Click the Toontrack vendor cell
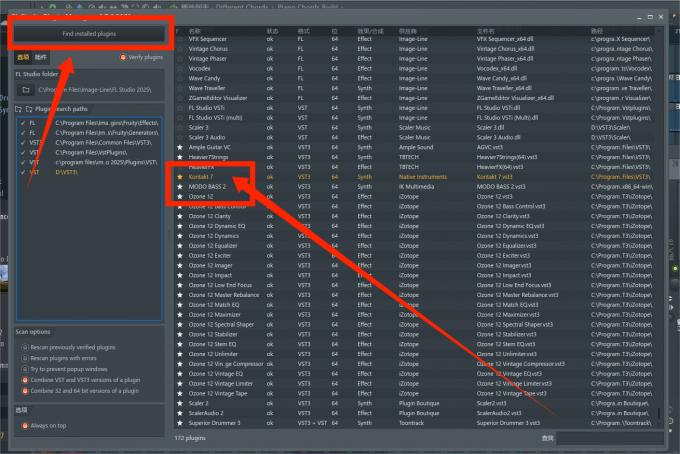The height and width of the screenshot is (454, 680). (x=411, y=423)
